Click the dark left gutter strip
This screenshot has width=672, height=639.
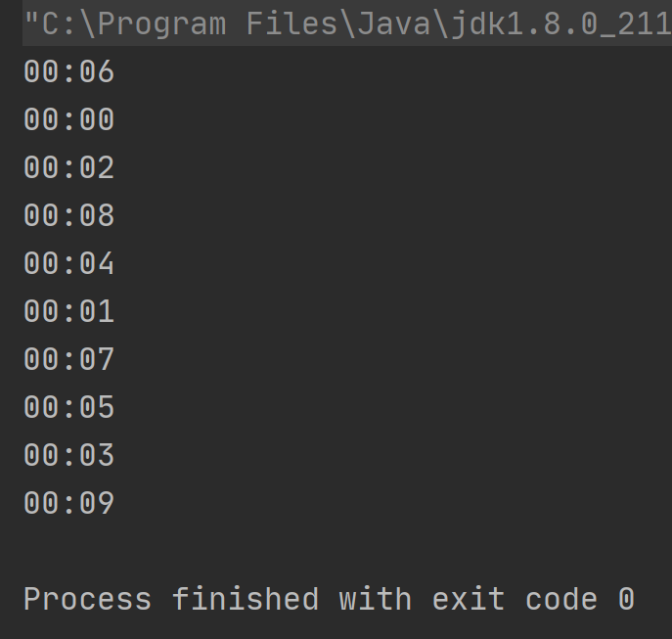tap(11, 319)
